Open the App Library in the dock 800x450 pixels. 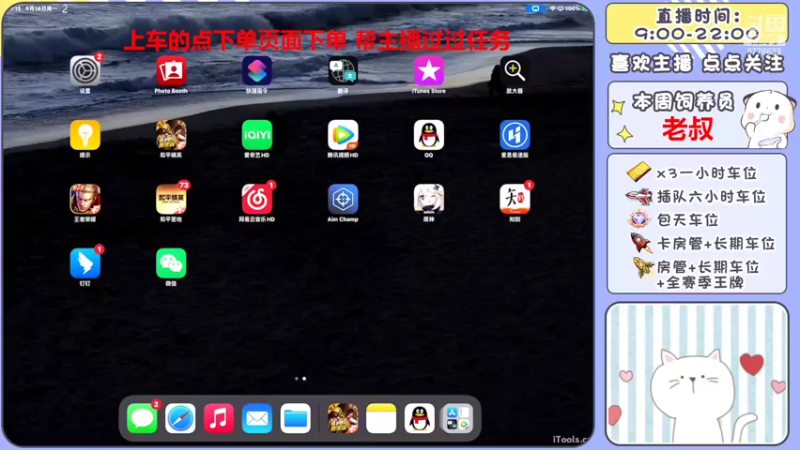(458, 418)
